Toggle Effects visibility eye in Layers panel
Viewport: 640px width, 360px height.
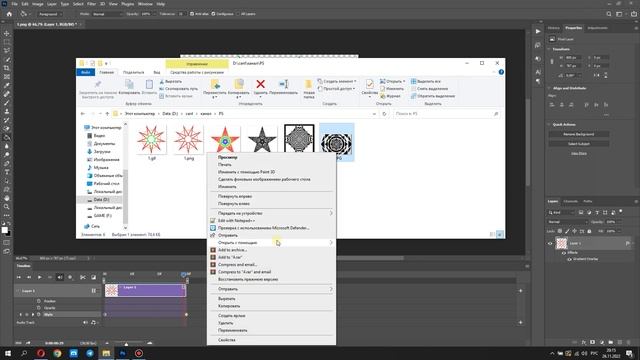point(564,253)
